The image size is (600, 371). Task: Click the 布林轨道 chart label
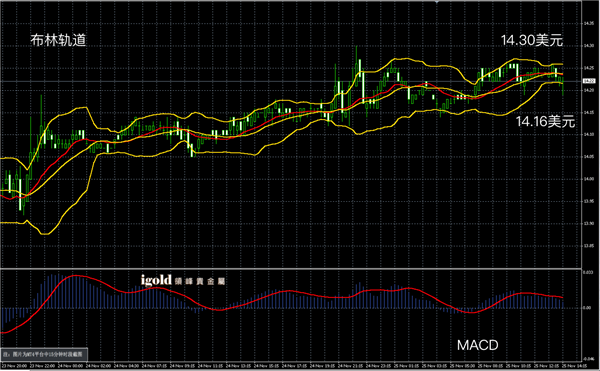[x=58, y=41]
